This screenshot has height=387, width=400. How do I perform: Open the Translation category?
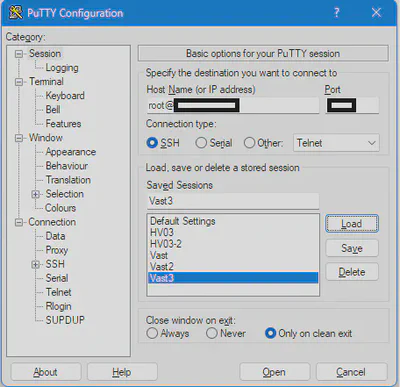click(68, 180)
